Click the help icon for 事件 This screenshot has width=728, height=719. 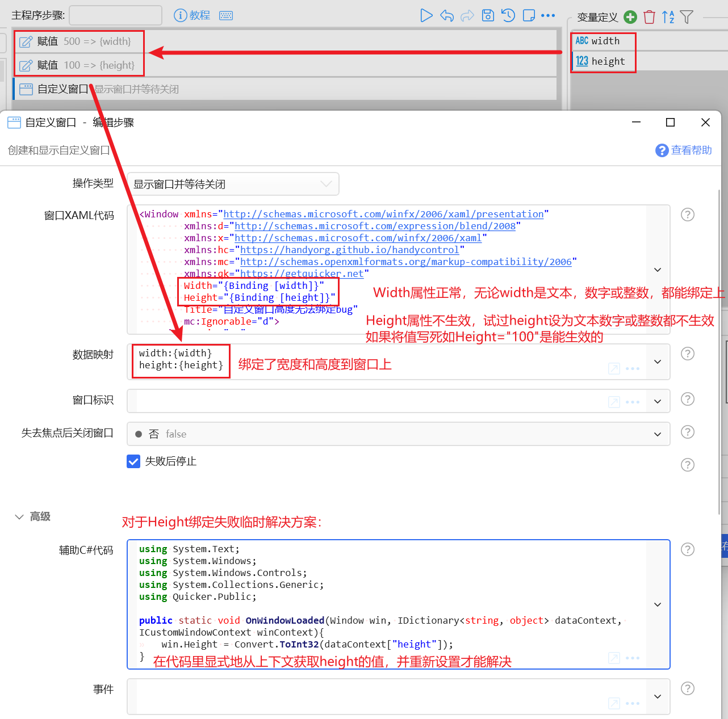tap(688, 688)
